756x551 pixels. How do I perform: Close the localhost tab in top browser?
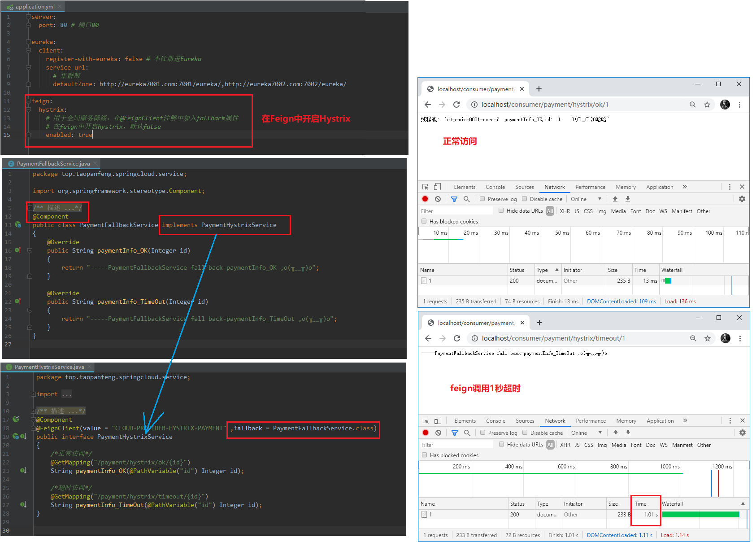pyautogui.click(x=522, y=89)
